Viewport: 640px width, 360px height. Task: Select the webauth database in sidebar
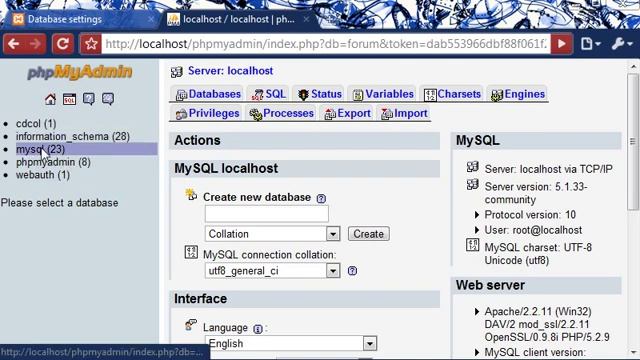click(x=43, y=175)
